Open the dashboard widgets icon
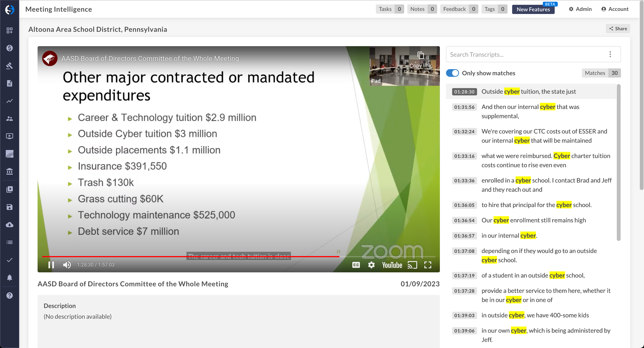Image resolution: width=644 pixels, height=348 pixels. click(10, 30)
